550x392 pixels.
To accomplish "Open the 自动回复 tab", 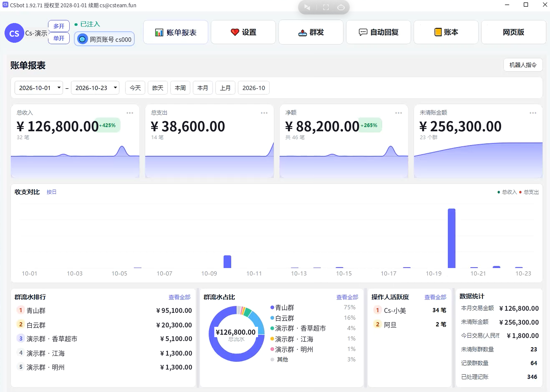I will [379, 32].
